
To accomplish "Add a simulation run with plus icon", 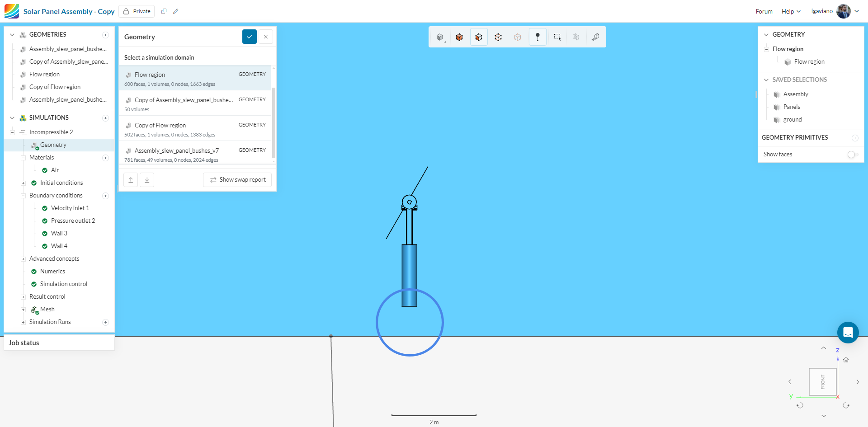I will point(105,322).
